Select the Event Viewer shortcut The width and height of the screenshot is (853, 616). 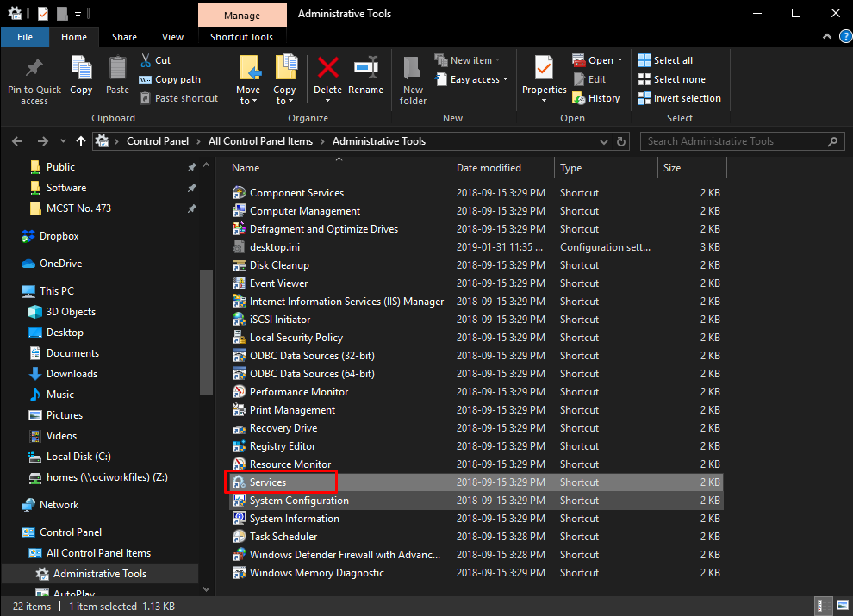[x=278, y=283]
